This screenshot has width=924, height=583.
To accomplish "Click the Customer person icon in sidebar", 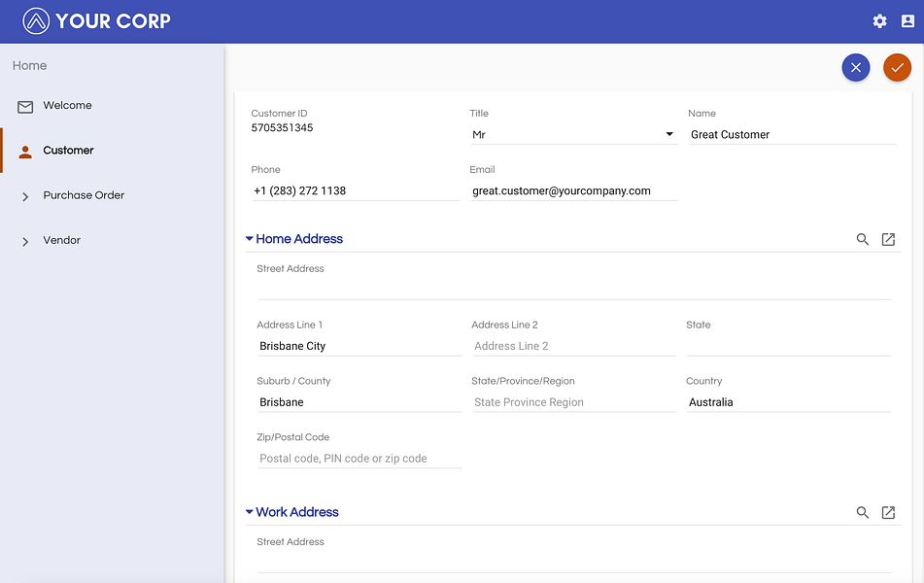I will click(x=25, y=152).
